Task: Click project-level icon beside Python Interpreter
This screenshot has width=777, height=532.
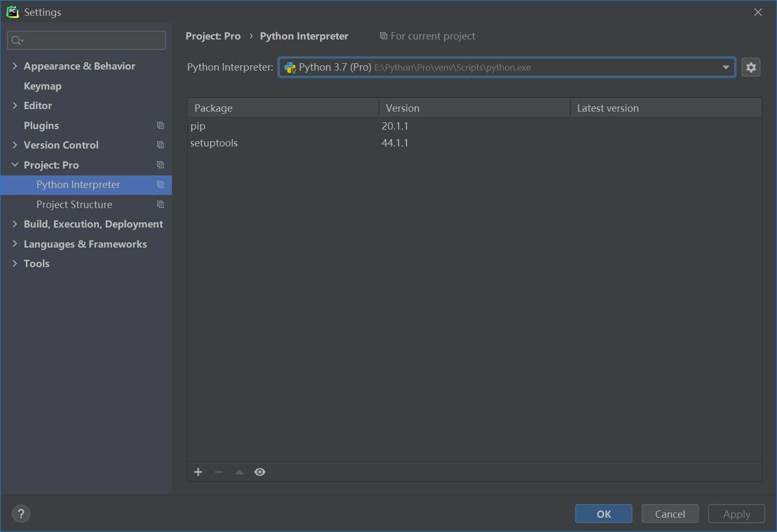Action: click(161, 184)
